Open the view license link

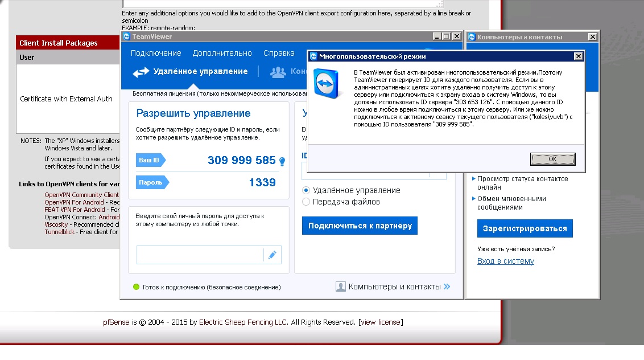(x=381, y=322)
